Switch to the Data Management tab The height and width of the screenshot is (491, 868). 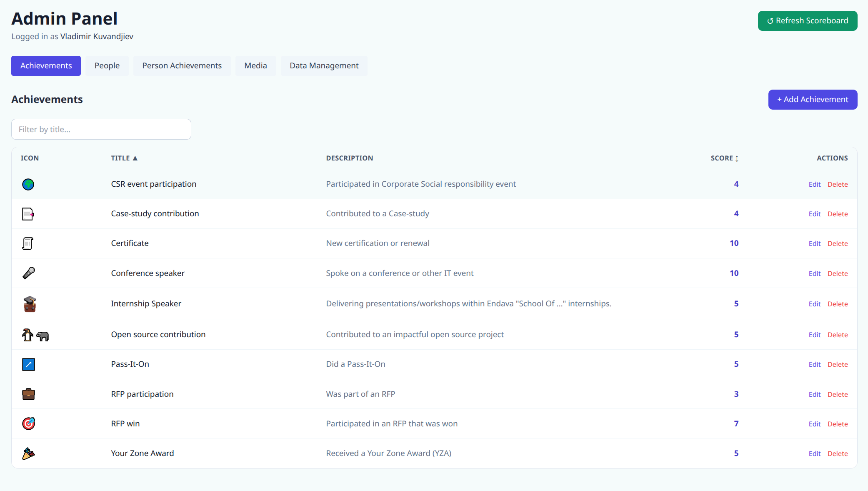(324, 65)
